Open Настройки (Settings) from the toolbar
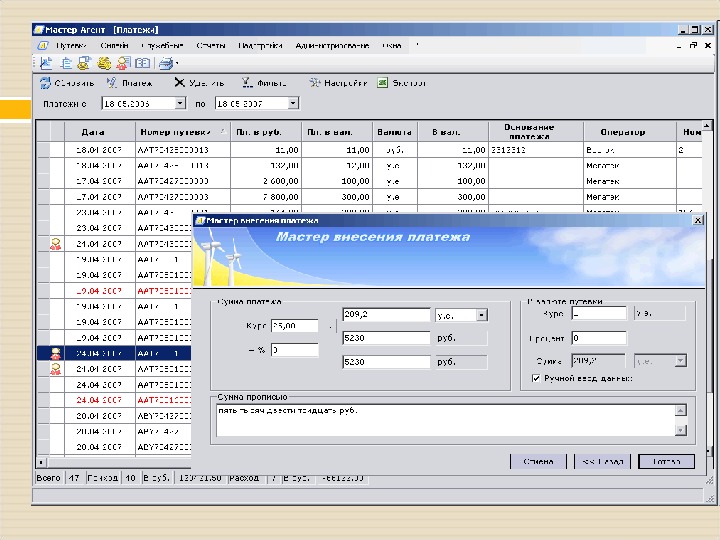Screen dimensions: 720x540 [315, 83]
